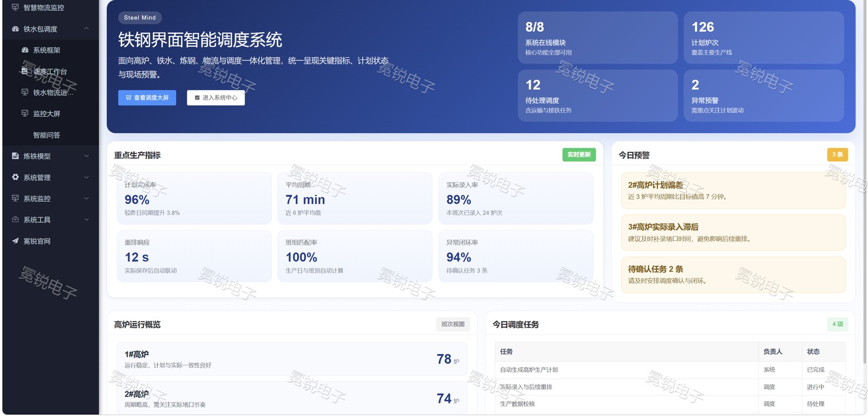
Task: Open the 2#高炉计划偏差 alert
Action: point(733,190)
